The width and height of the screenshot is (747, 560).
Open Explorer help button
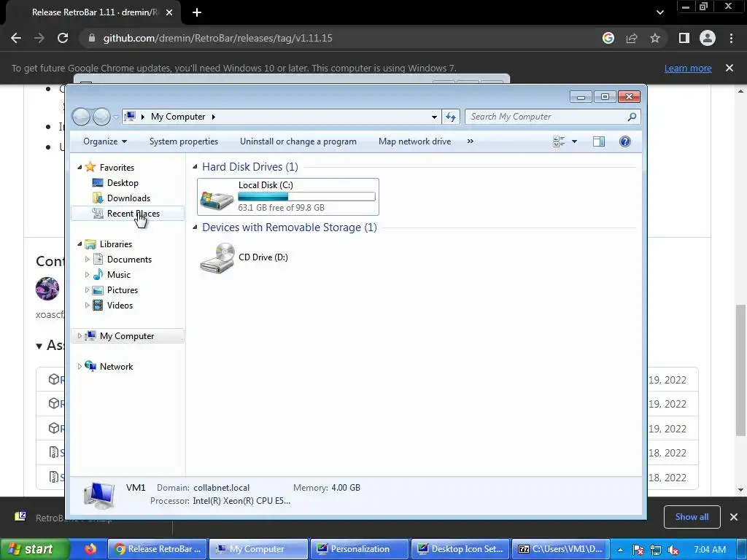625,141
